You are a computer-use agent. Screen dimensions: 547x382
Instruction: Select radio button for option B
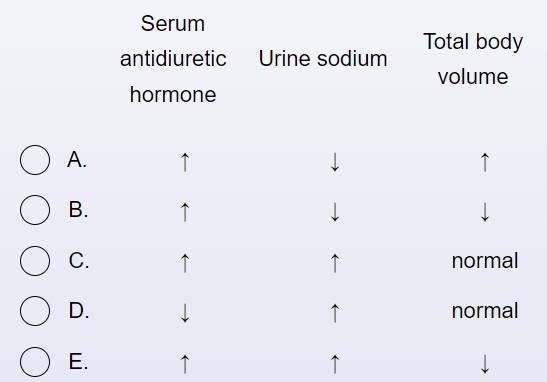pyautogui.click(x=35, y=210)
